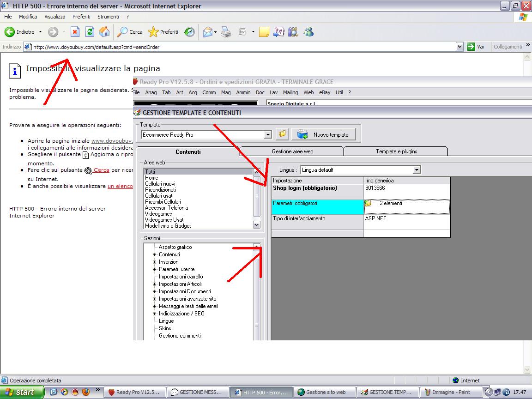This screenshot has height=399, width=532.
Task: Expand the Contenuti tree node
Action: pyautogui.click(x=154, y=254)
